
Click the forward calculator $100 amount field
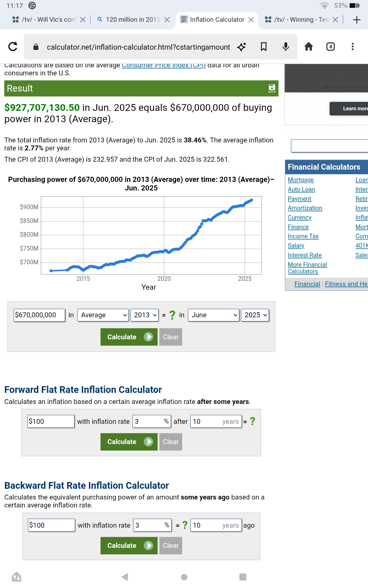pyautogui.click(x=51, y=421)
